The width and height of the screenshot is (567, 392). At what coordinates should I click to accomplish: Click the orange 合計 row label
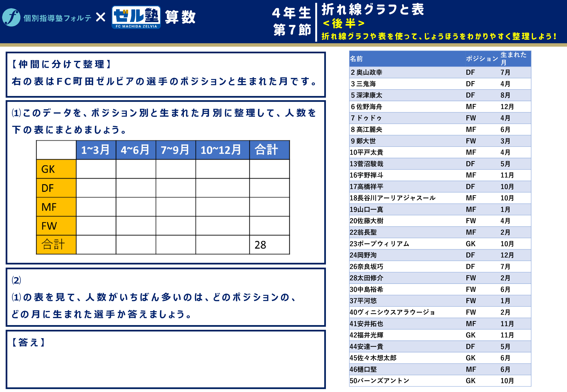pos(56,245)
